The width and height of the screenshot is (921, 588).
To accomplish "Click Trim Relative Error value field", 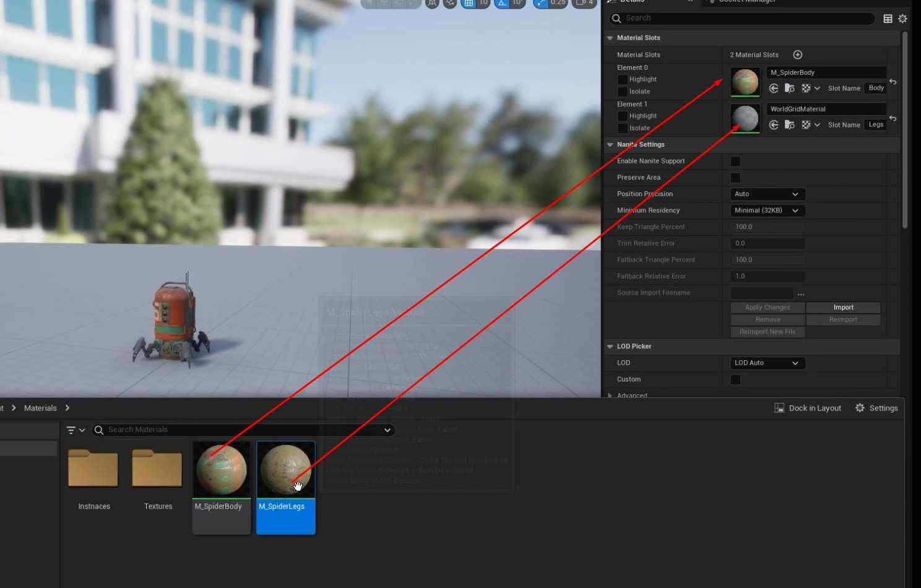I will (x=768, y=244).
